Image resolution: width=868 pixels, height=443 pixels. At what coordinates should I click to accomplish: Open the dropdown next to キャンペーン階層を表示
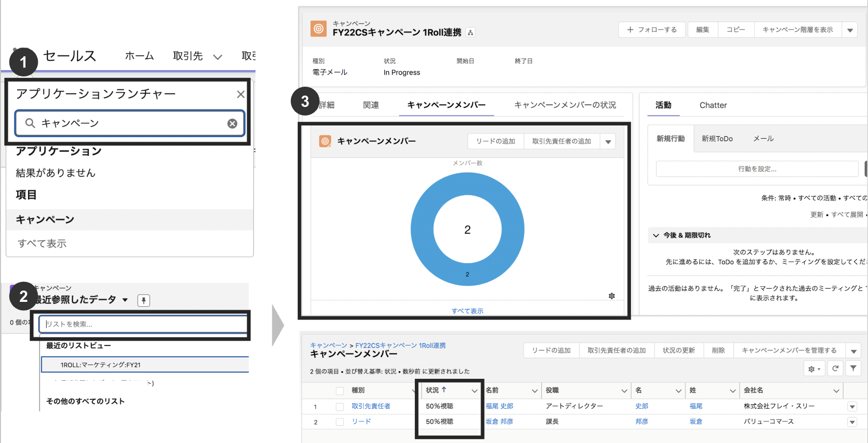(x=850, y=29)
